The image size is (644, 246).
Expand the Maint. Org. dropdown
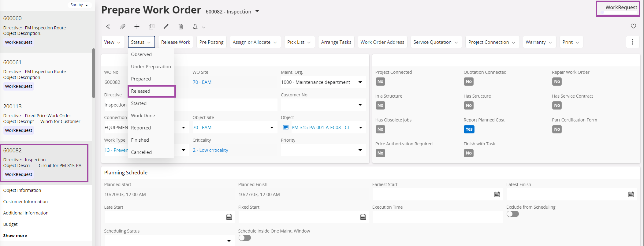(360, 82)
